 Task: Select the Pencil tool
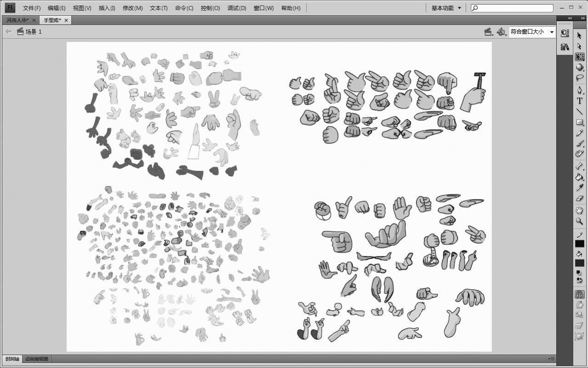click(579, 133)
